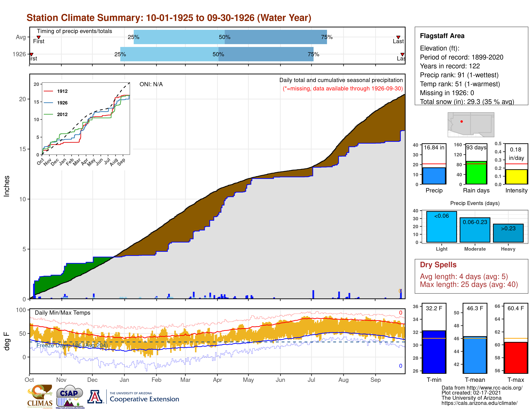The height and width of the screenshot is (411, 532).
Task: Click the CLIMAS logo
Action: pyautogui.click(x=40, y=396)
